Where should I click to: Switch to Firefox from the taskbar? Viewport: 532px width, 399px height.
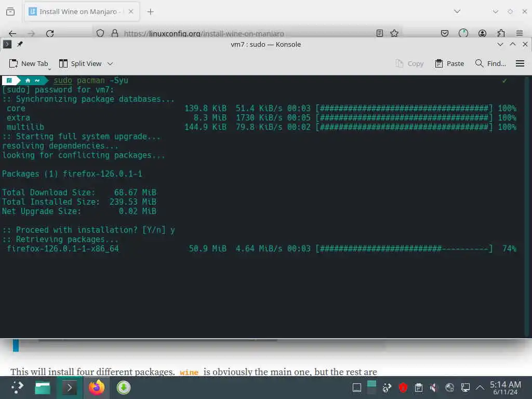pyautogui.click(x=96, y=388)
